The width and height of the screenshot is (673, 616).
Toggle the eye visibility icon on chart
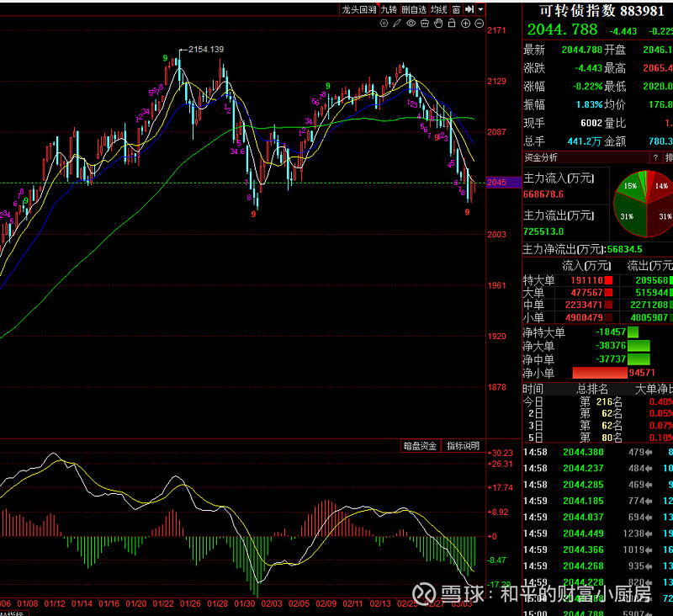click(x=411, y=23)
